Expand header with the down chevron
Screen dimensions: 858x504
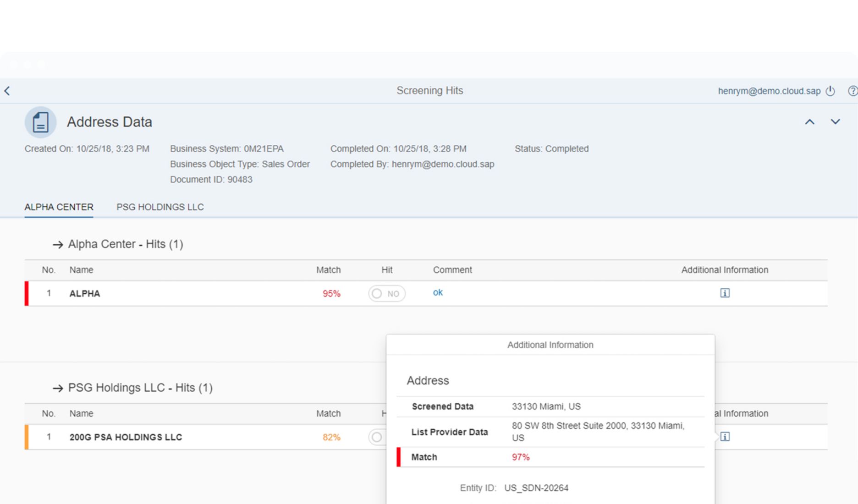(835, 122)
